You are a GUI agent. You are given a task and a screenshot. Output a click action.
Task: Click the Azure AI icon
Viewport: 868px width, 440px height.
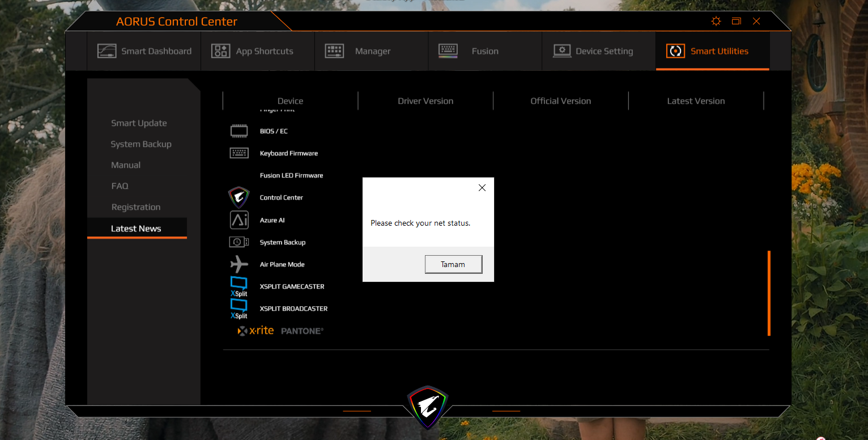(239, 220)
